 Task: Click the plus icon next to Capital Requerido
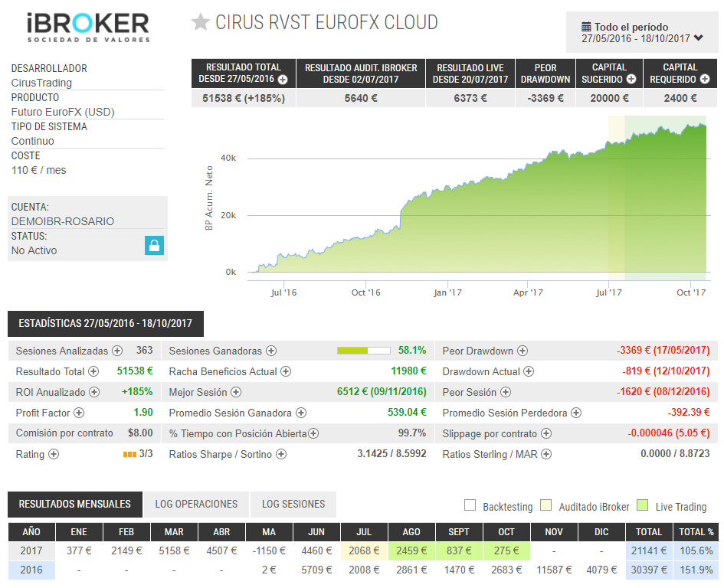705,80
